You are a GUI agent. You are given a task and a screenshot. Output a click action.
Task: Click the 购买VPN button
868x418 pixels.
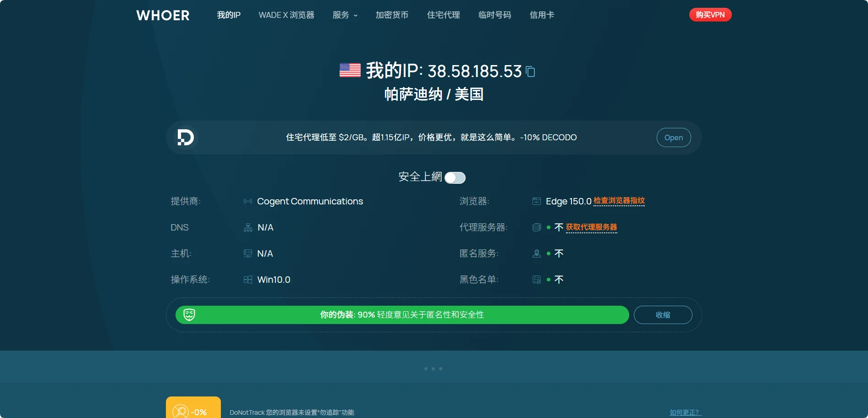point(710,15)
